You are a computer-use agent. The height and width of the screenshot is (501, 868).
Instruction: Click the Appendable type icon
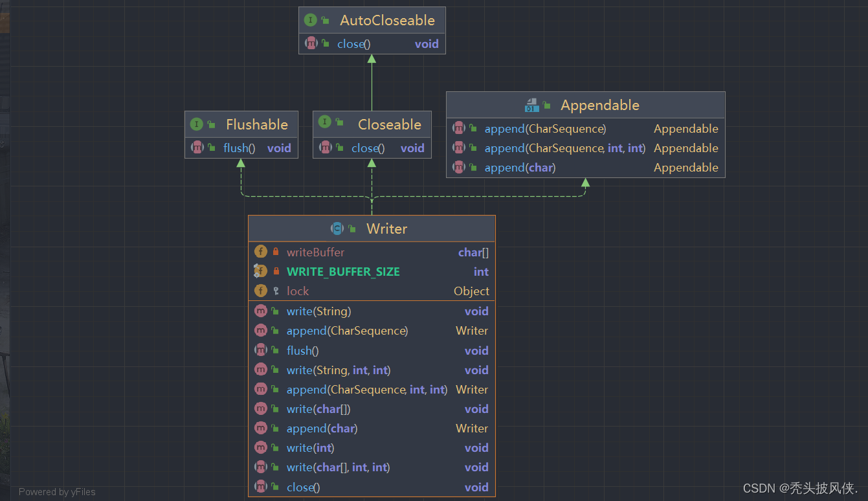click(531, 105)
